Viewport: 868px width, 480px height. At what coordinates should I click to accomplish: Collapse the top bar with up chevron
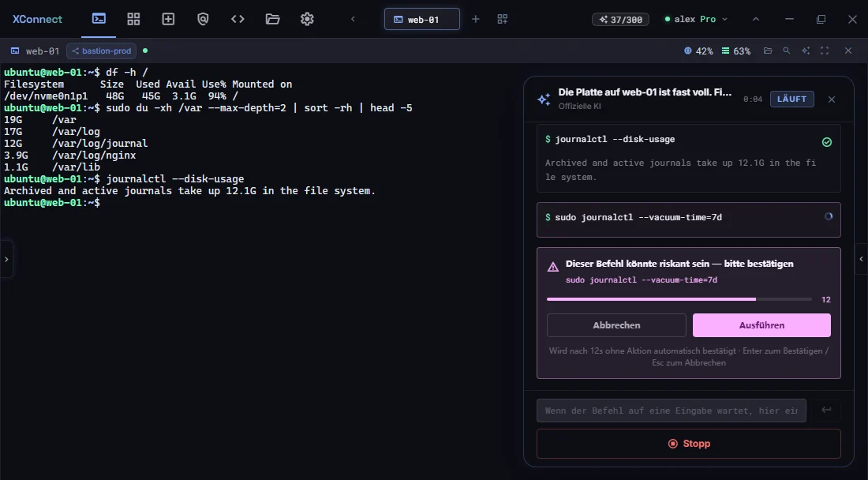pyautogui.click(x=756, y=19)
